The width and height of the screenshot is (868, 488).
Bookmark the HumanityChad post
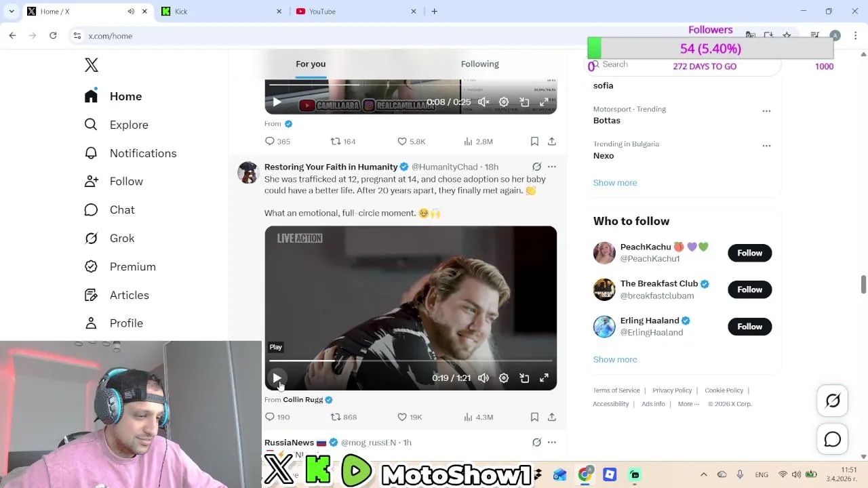coord(534,418)
